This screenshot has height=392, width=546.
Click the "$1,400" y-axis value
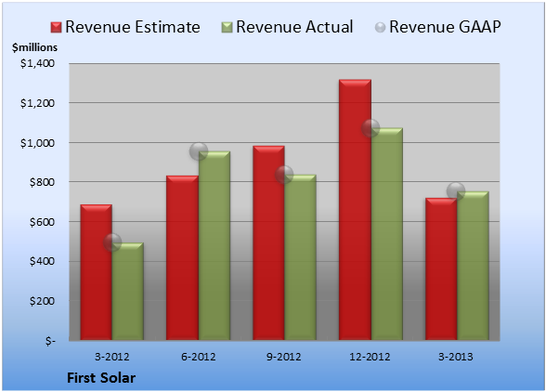pyautogui.click(x=37, y=63)
